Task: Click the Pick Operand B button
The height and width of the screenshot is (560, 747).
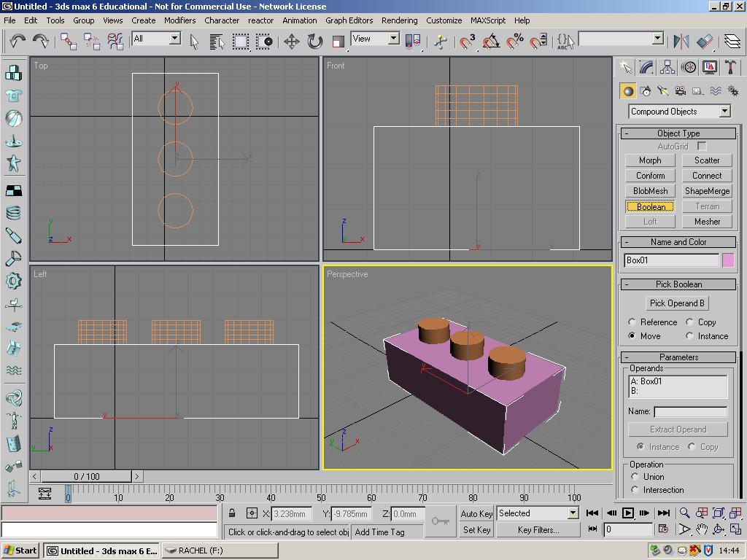Action: [x=677, y=303]
